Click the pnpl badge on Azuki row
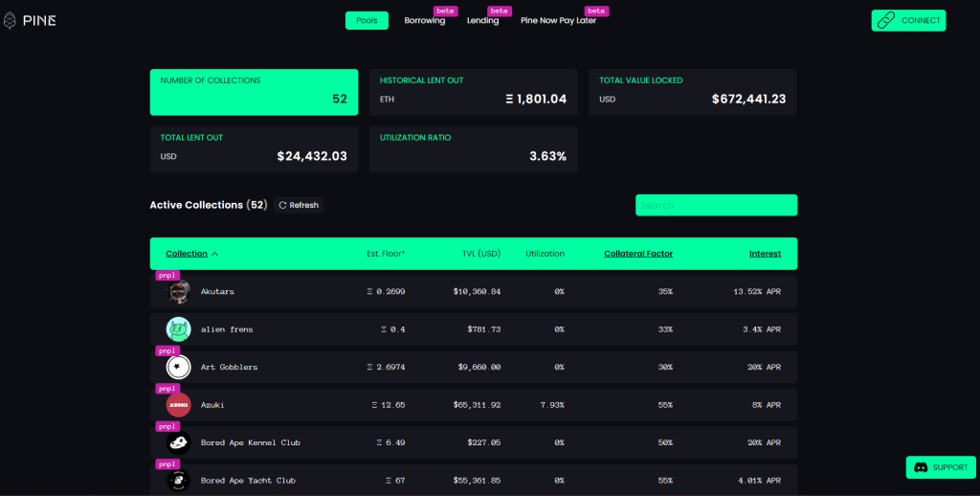The width and height of the screenshot is (980, 496). [167, 389]
